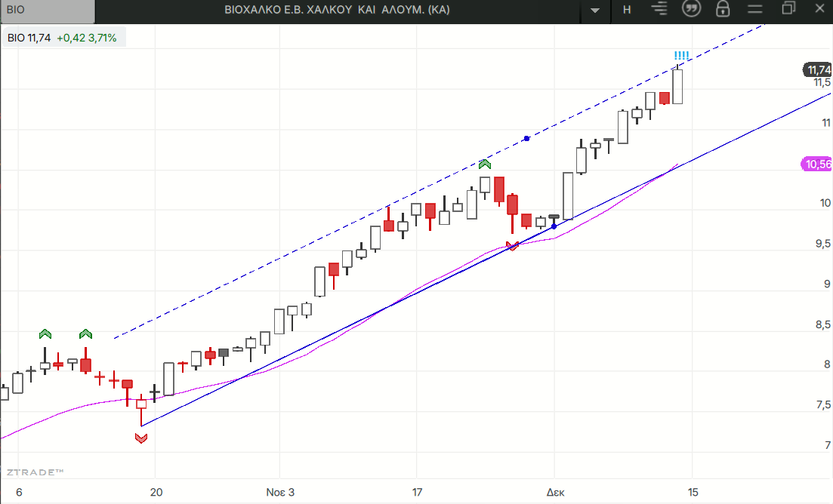Image resolution: width=833 pixels, height=504 pixels.
Task: Select blue anchor point on solid trendline
Action: [x=554, y=226]
